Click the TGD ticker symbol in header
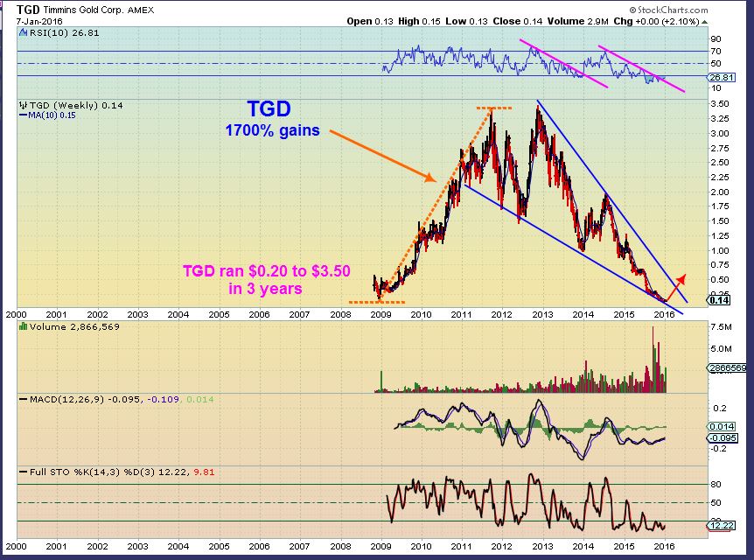Viewport: 754px width, 560px height. (28, 10)
